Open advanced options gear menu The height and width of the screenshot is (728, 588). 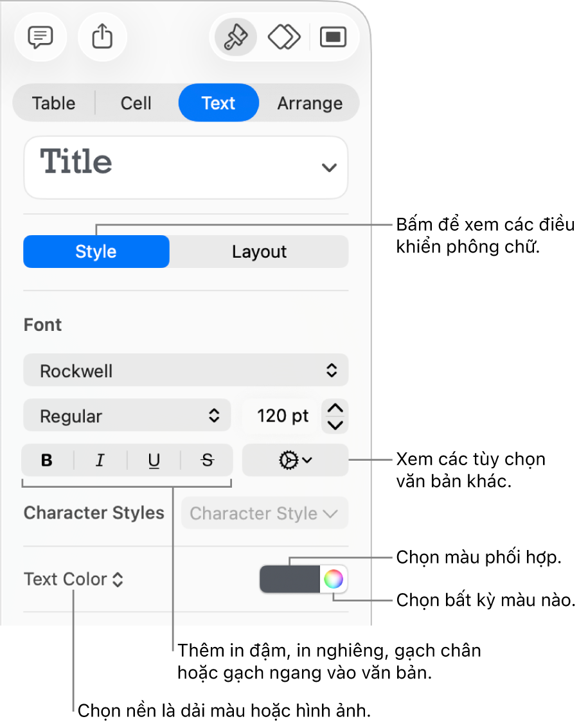[296, 460]
